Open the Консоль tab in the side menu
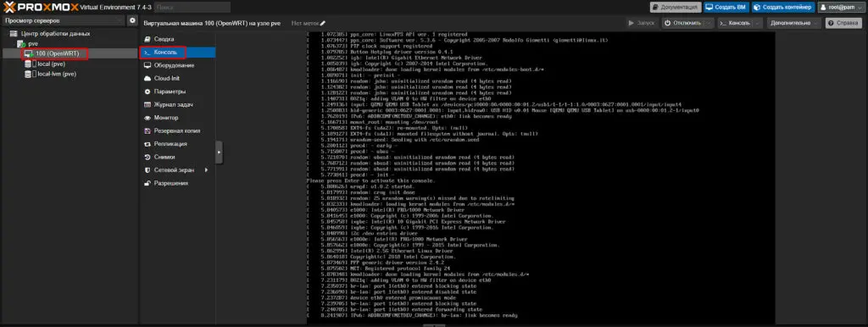 click(x=177, y=52)
